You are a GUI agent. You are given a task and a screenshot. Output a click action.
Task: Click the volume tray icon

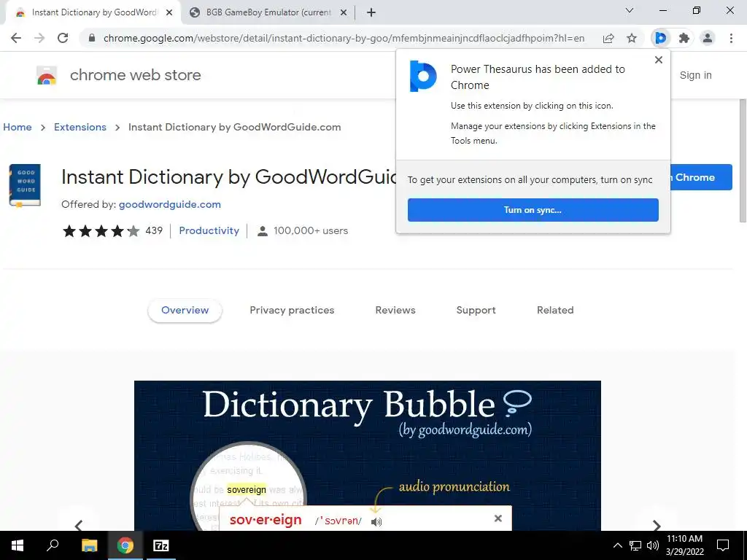pos(653,545)
